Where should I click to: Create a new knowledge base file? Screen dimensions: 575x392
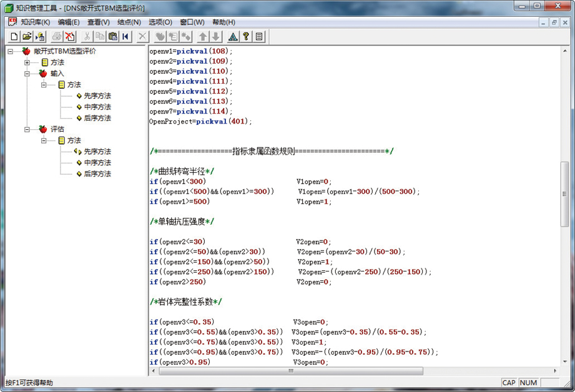[14, 36]
